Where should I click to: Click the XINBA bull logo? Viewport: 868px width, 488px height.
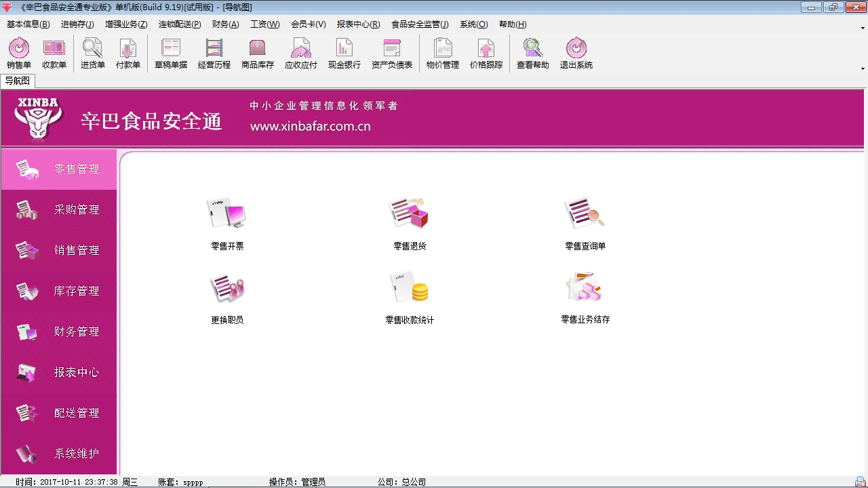[x=39, y=119]
